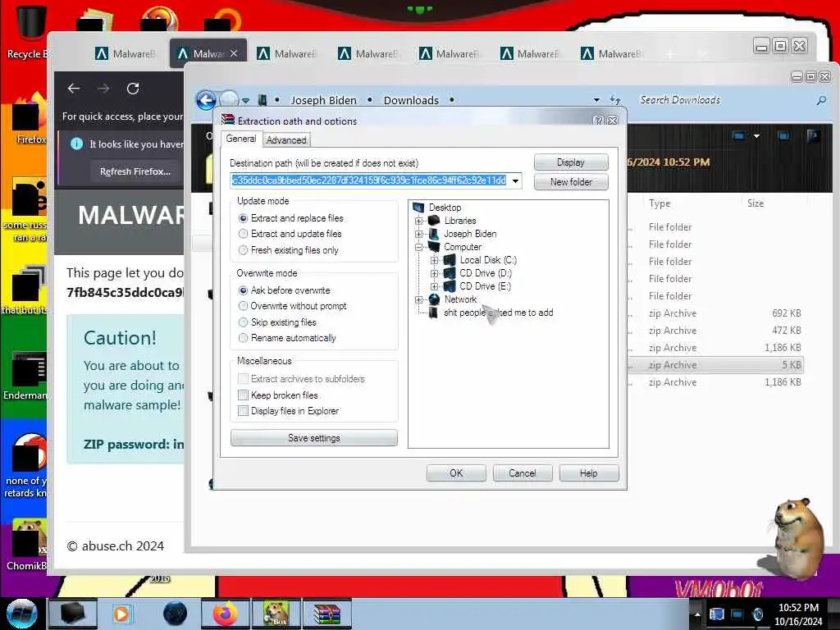Image resolution: width=840 pixels, height=630 pixels.
Task: Click Cancel in extraction dialog
Action: (523, 473)
